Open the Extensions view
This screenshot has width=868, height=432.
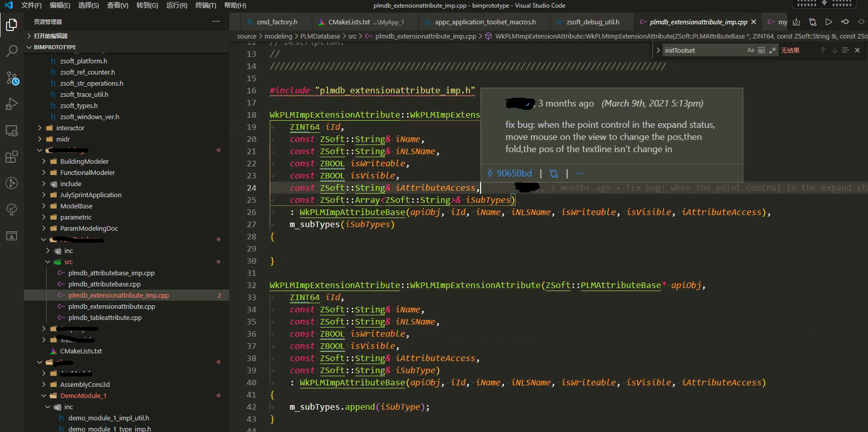[12, 157]
